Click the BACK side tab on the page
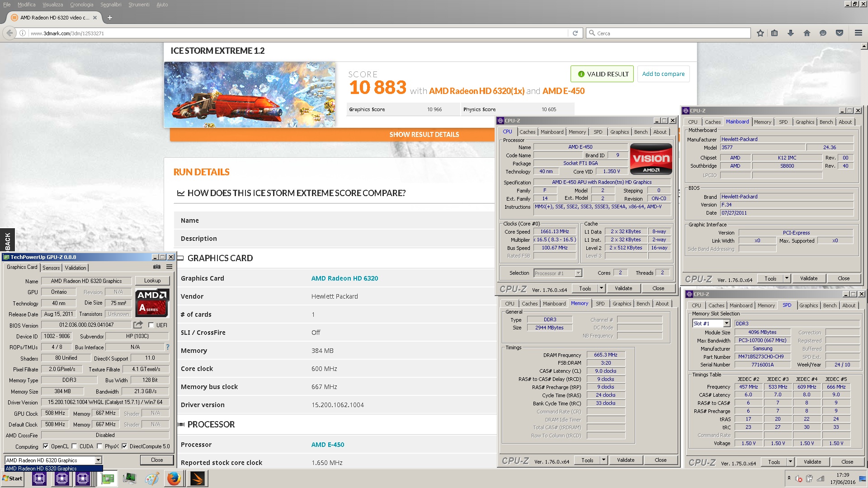 pyautogui.click(x=7, y=240)
